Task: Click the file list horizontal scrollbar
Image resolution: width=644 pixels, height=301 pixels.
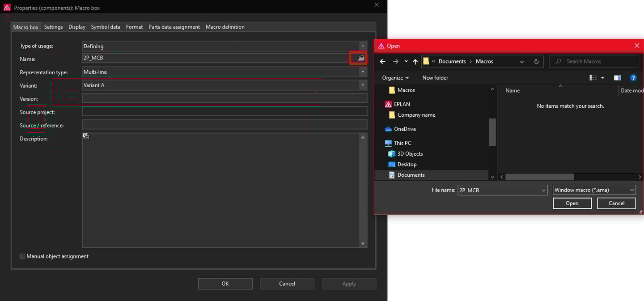Action: 539,177
